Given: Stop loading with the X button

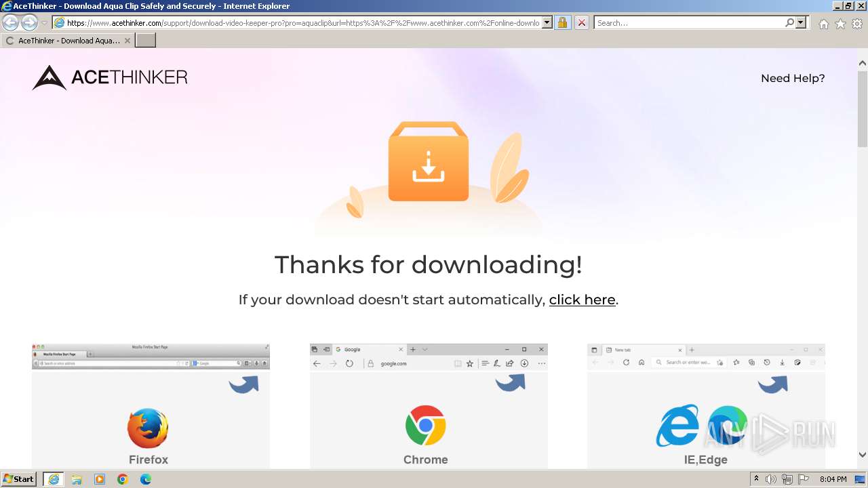Looking at the screenshot, I should coord(582,23).
